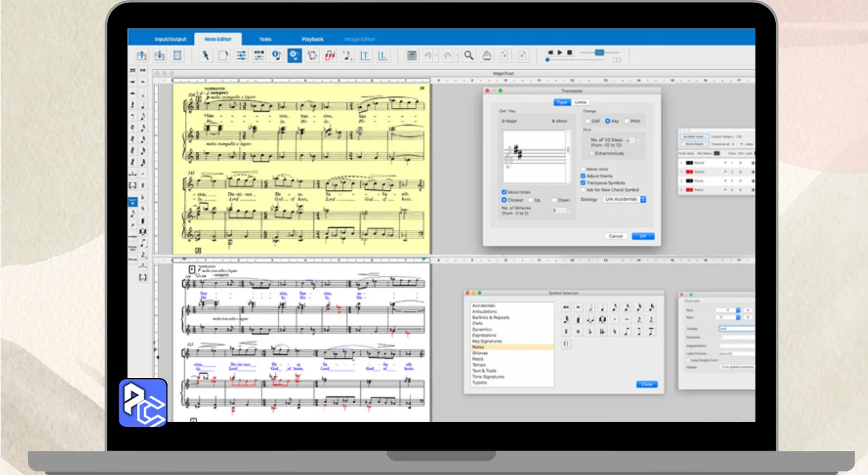Click the text 'T' tool icon
This screenshot has height=475, width=868.
point(366,56)
